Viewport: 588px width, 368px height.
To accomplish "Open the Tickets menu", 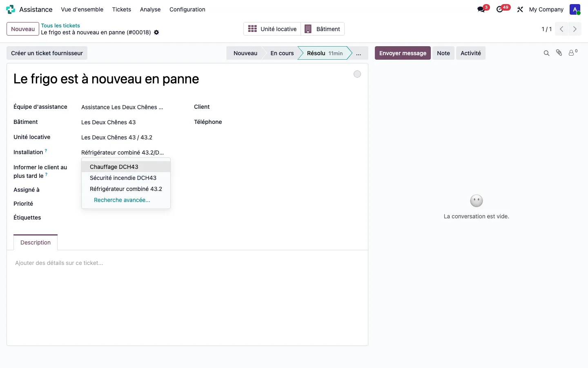I will 122,9.
